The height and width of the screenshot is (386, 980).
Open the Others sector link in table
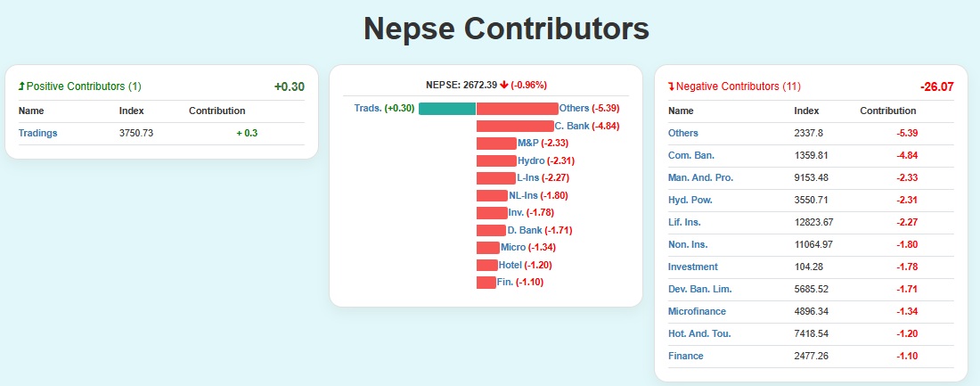click(x=683, y=133)
